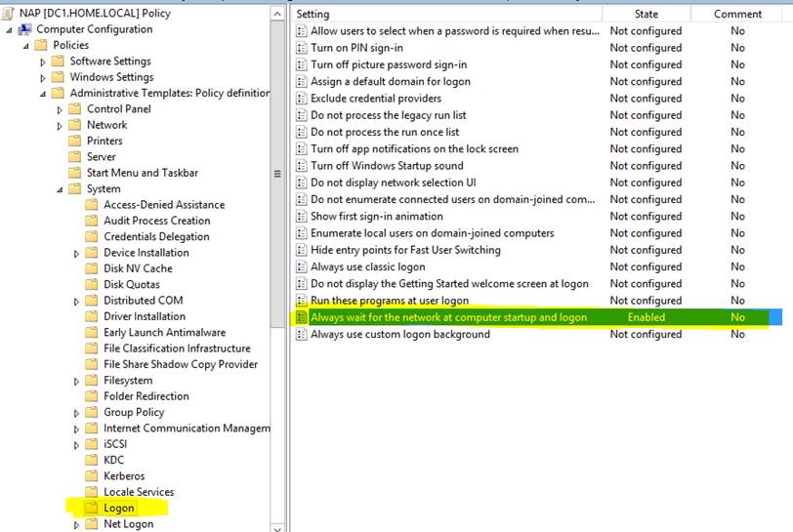Select 'Hide entry points for Fast User Switching'
Screen dimensions: 793x532
[405, 250]
